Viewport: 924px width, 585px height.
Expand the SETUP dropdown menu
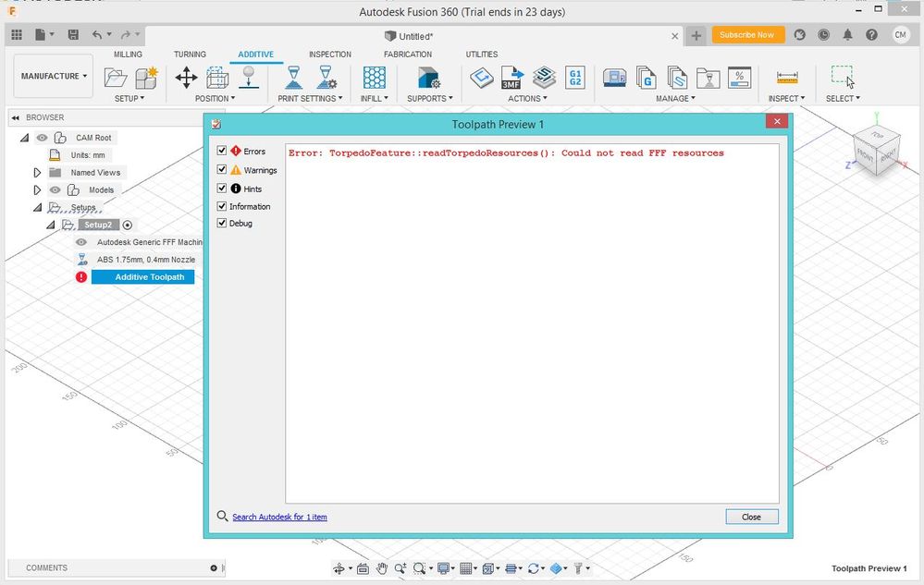[129, 98]
